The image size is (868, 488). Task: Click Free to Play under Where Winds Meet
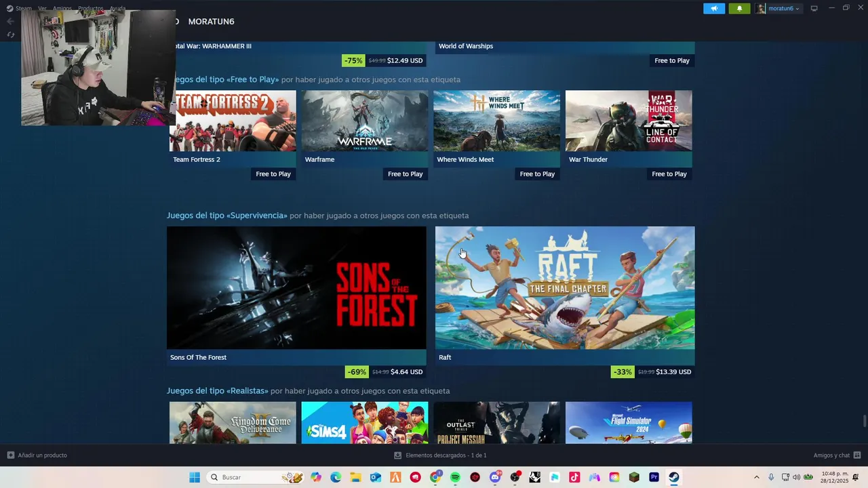coord(537,174)
